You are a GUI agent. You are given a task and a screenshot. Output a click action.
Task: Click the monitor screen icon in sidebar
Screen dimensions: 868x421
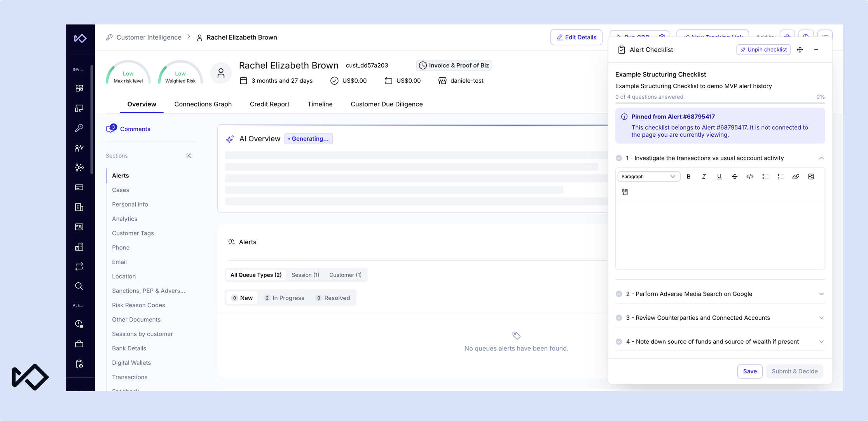coord(79,108)
